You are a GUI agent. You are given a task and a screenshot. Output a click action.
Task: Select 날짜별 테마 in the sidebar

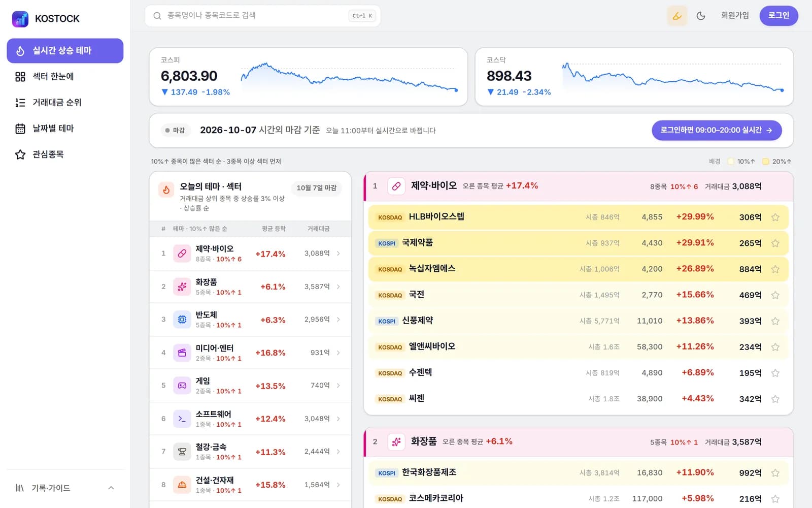[65, 129]
